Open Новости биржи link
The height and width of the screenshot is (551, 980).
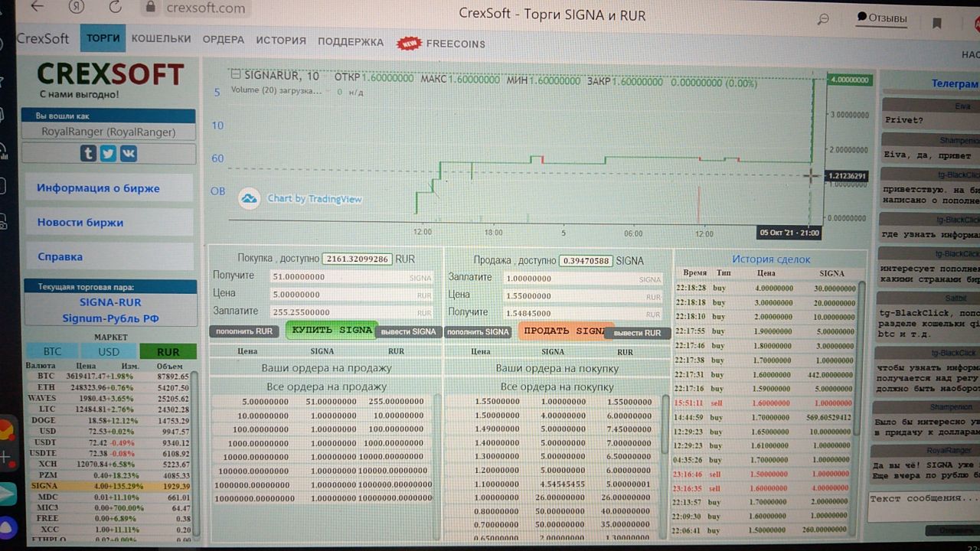[x=109, y=222]
